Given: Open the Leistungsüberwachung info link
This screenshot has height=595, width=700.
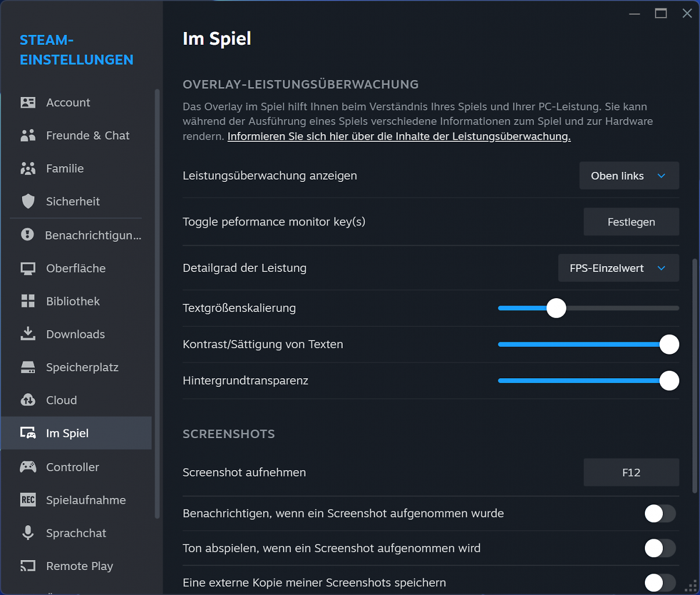Looking at the screenshot, I should [399, 137].
